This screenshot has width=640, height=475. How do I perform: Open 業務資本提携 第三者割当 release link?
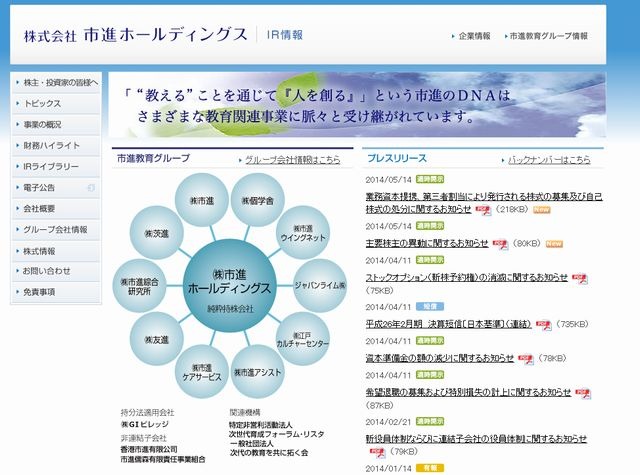[x=484, y=203]
